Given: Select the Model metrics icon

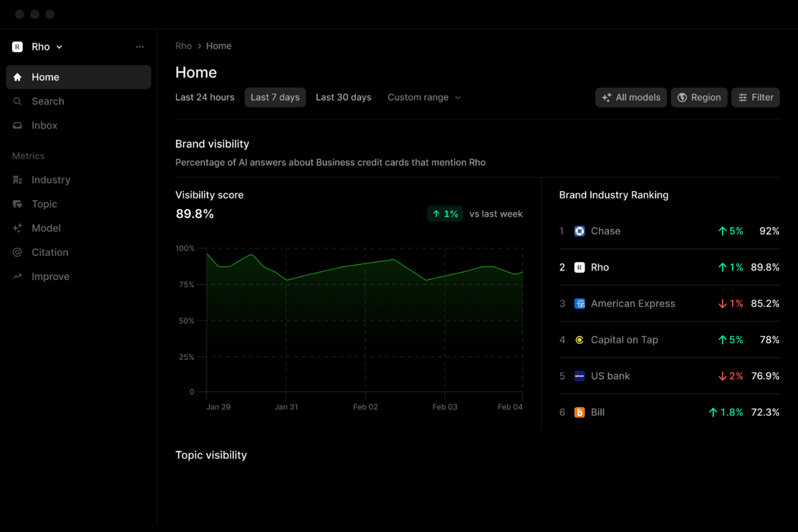Looking at the screenshot, I should tap(17, 228).
